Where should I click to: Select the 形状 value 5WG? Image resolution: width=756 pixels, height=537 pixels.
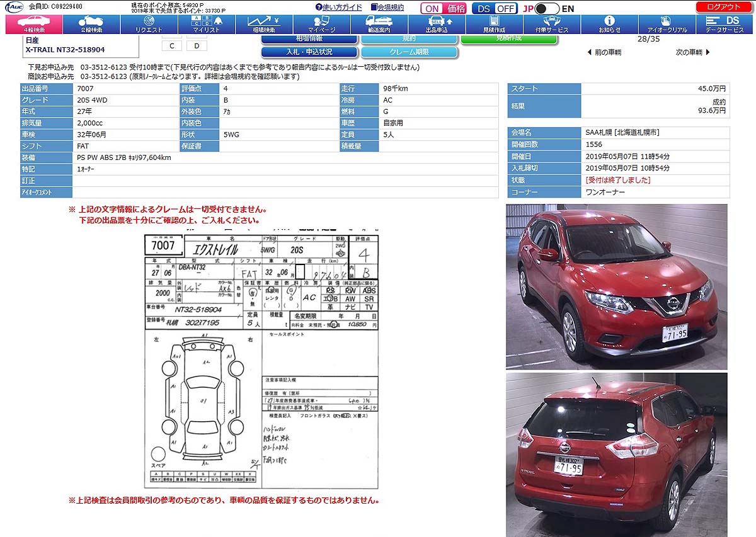(231, 135)
